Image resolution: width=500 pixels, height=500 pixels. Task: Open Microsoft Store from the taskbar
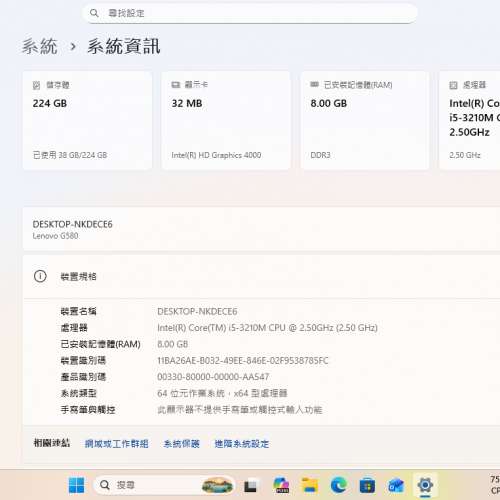367,486
